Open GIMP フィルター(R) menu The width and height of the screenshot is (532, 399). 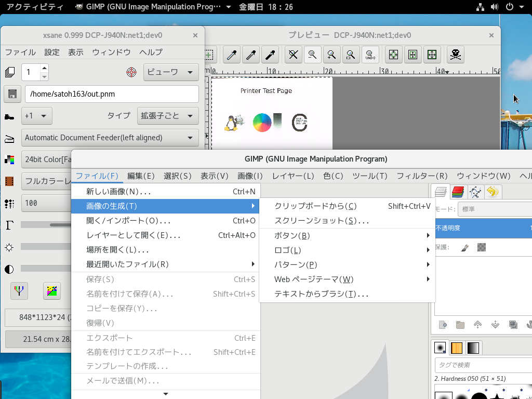point(422,176)
